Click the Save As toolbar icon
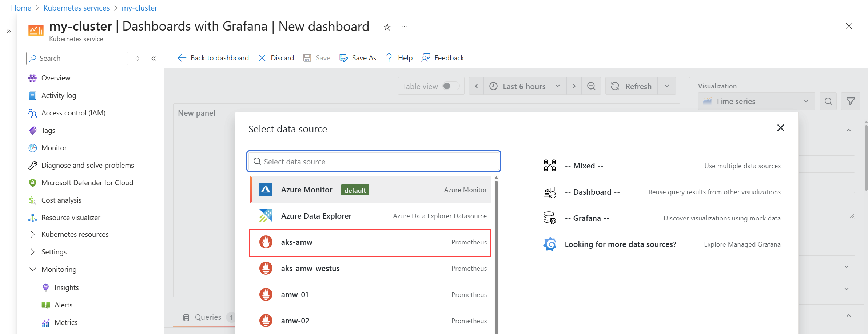 pyautogui.click(x=343, y=58)
